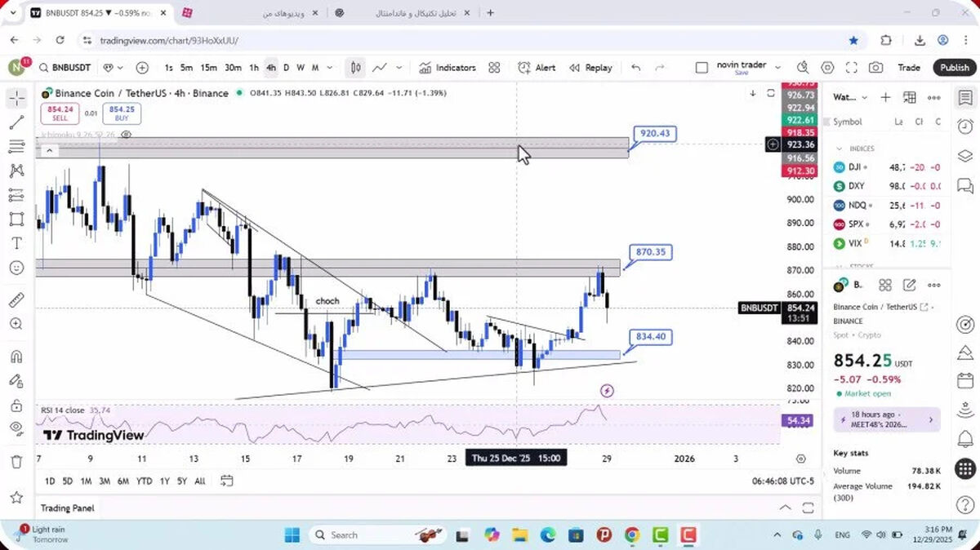980x550 pixels.
Task: Open Chrome in the Windows taskbar
Action: (x=631, y=535)
